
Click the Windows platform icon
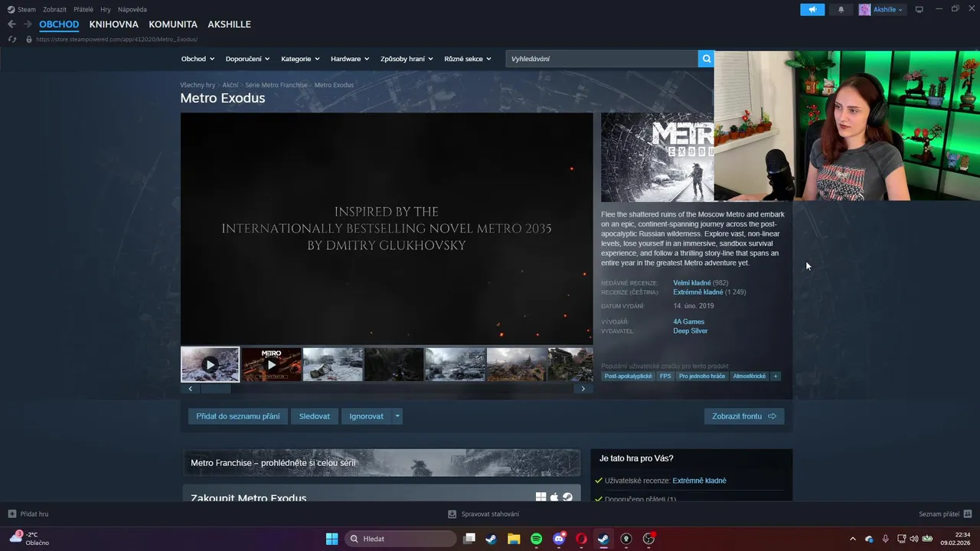541,497
